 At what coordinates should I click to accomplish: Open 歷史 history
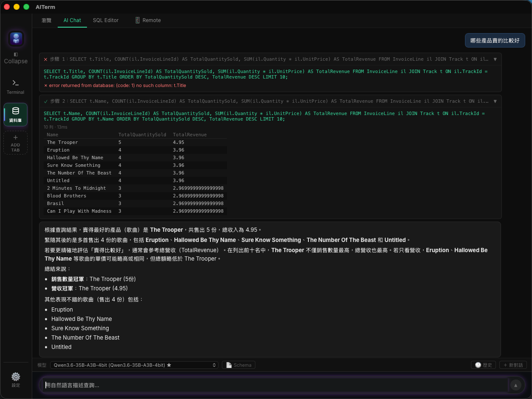tap(483, 365)
